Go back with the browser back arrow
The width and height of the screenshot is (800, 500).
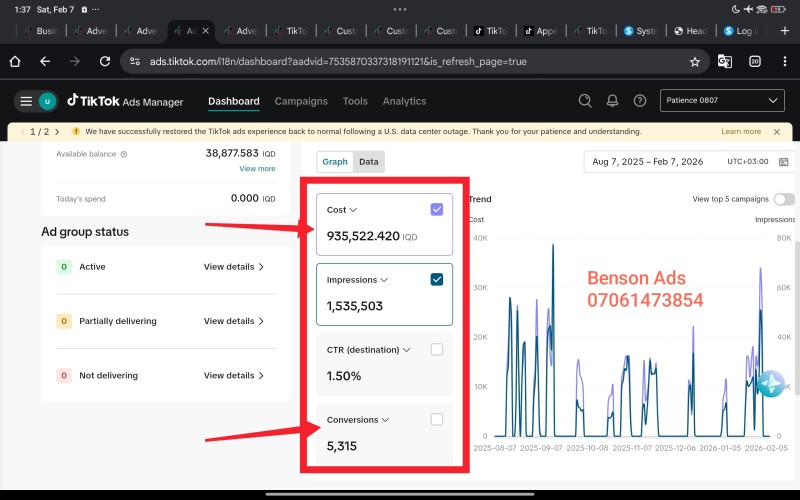point(45,62)
